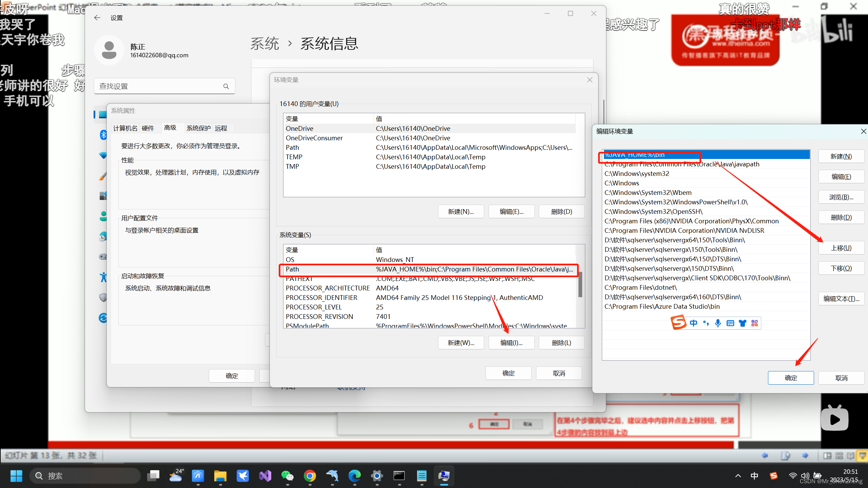Screen dimensions: 868x488
Task: Select the OneDrive user variable row
Action: tap(430, 128)
